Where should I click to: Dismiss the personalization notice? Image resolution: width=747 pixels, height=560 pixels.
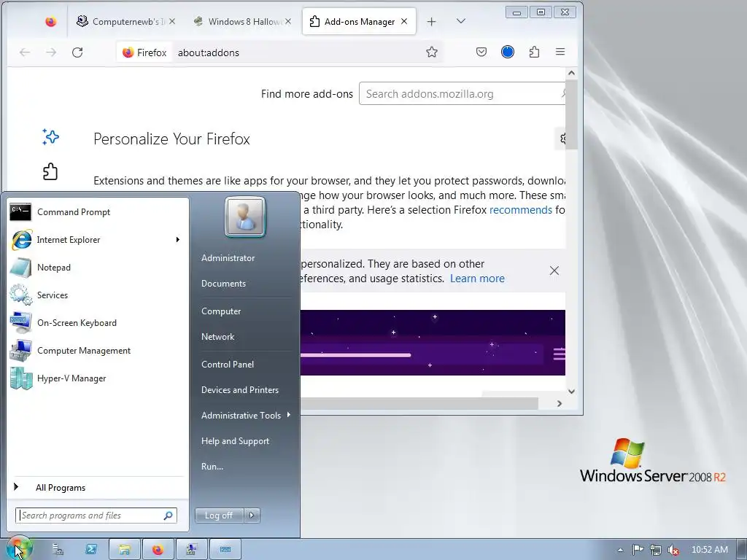click(x=554, y=271)
